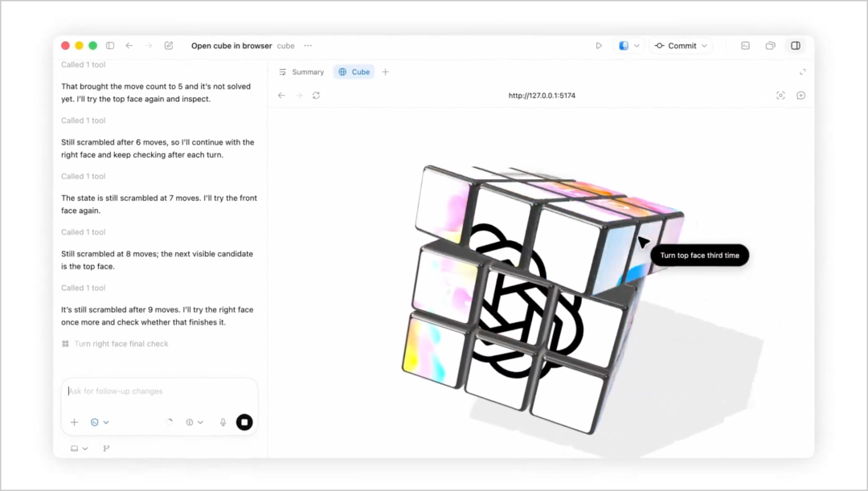Expand 'Called 1 tool' above 7 moves message
Screen dimensions: 868x491
[x=83, y=177]
